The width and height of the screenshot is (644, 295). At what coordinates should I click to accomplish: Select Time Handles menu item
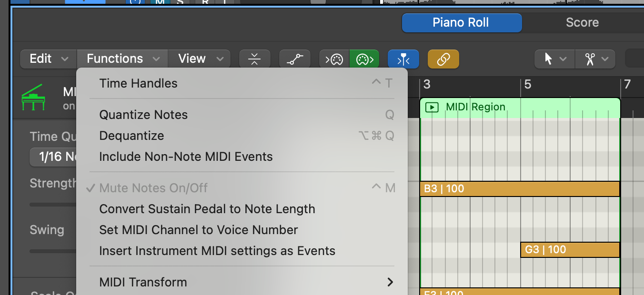138,83
